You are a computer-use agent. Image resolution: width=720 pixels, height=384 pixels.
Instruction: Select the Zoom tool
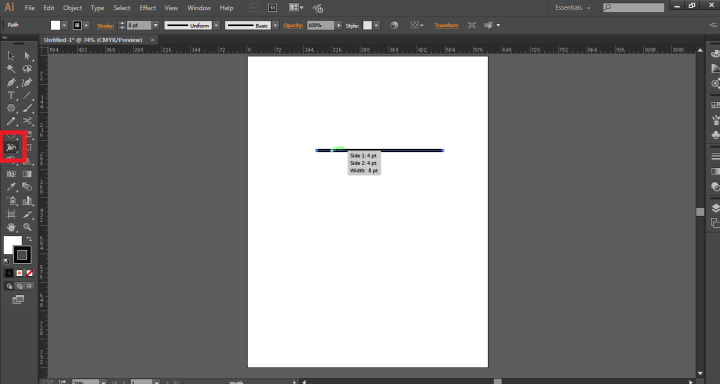click(x=28, y=227)
